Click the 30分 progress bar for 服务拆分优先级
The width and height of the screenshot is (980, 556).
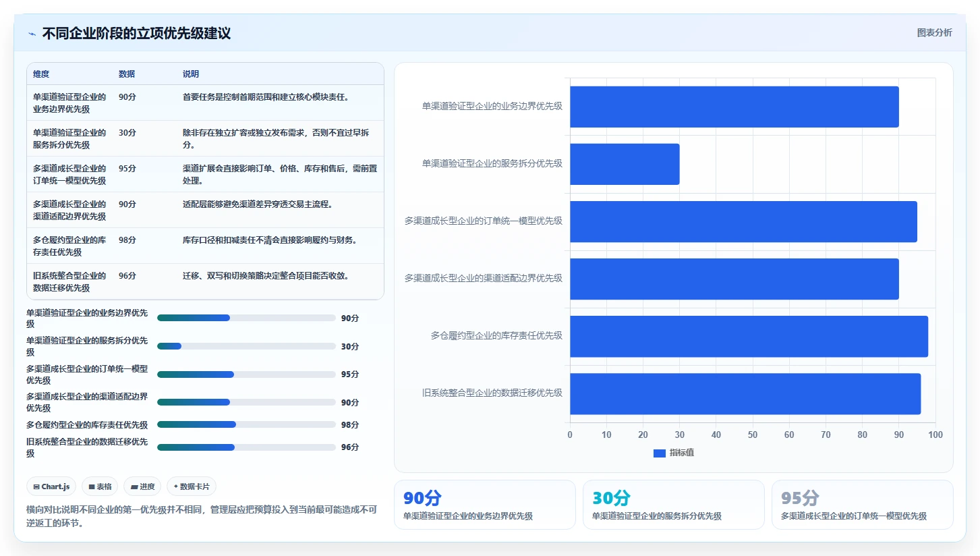(x=246, y=346)
